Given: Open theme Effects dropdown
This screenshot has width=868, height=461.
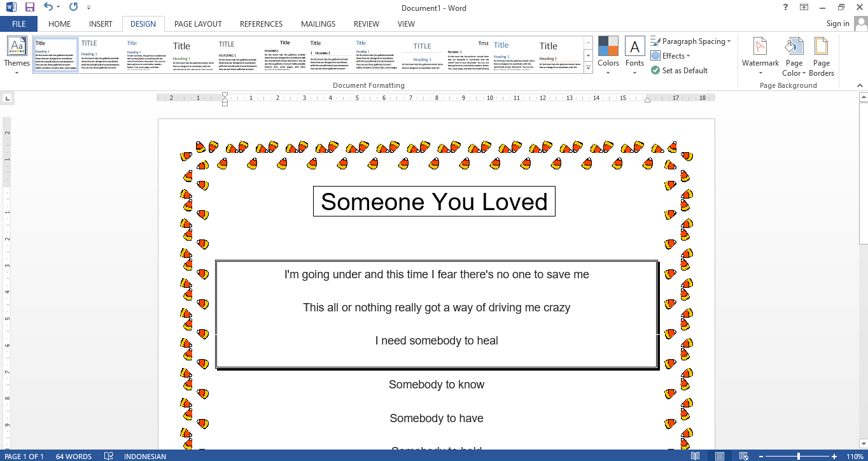Looking at the screenshot, I should coord(671,56).
